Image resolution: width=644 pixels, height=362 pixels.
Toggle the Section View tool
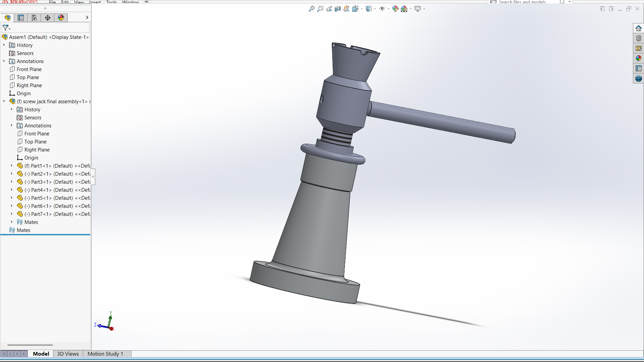338,9
